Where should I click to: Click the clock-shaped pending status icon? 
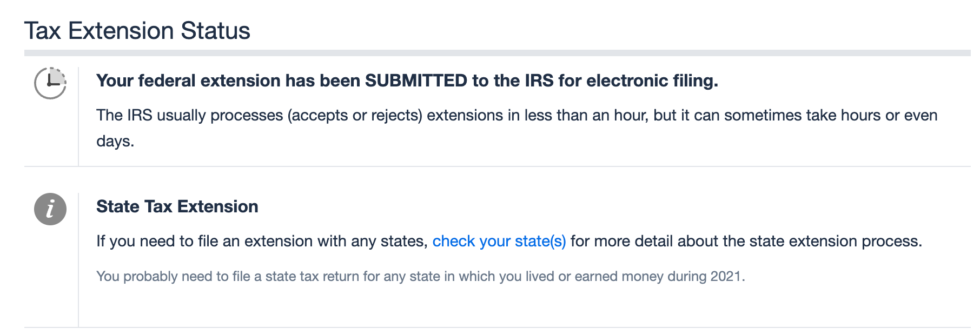click(50, 83)
